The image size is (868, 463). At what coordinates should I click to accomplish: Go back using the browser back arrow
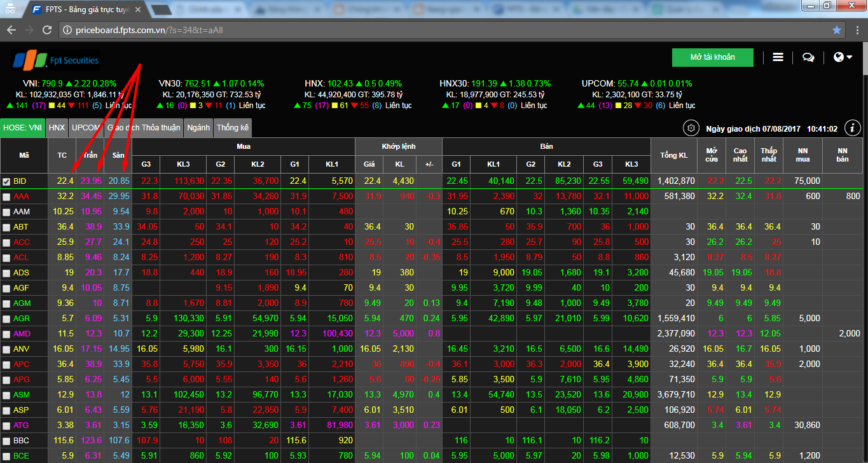click(x=11, y=30)
